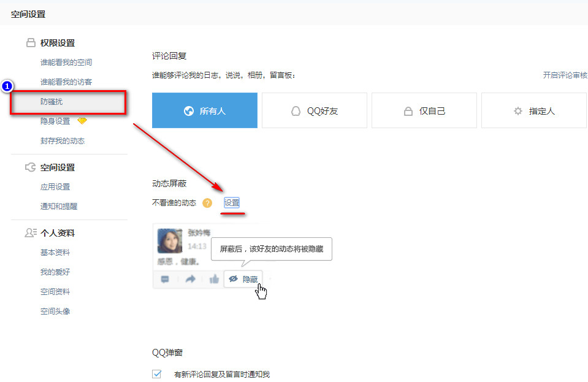Select 所有人 as who can comment
The image size is (588, 382).
(x=205, y=110)
